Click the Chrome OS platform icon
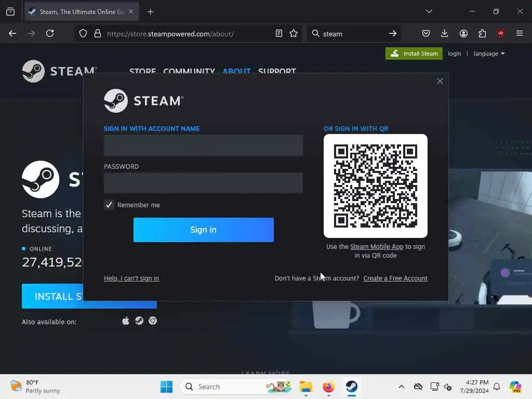This screenshot has width=532, height=399. pos(153,321)
